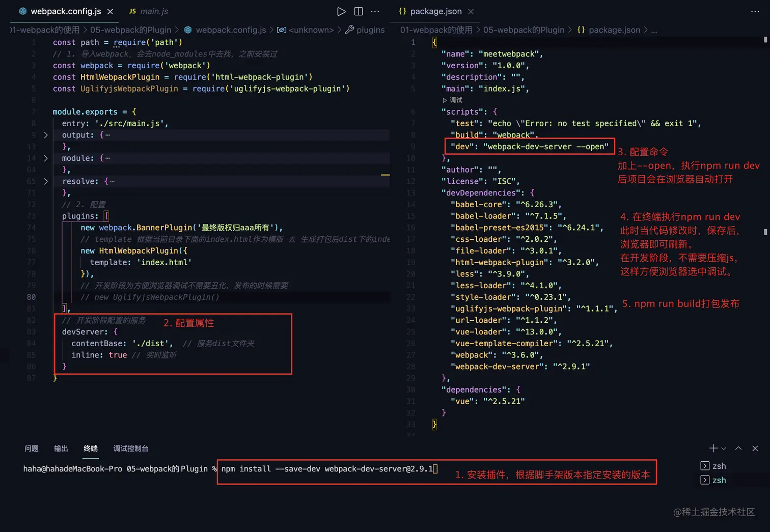
Task: Switch to the webpack.config.js tab
Action: click(66, 11)
